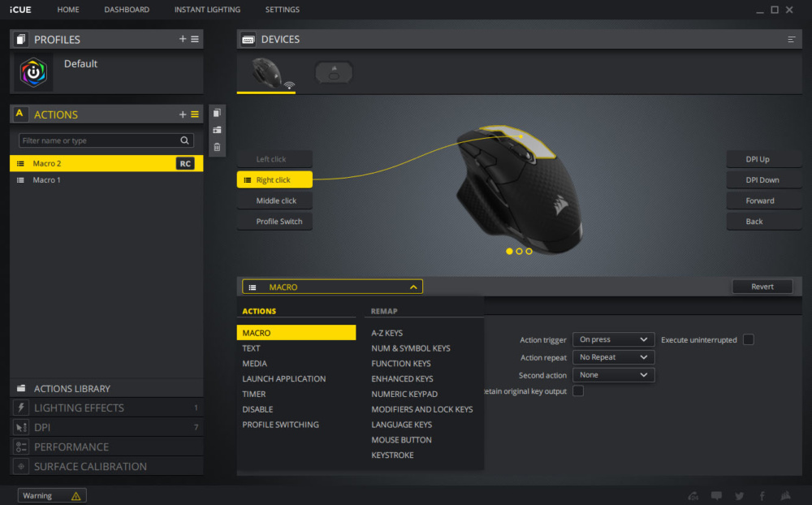This screenshot has width=812, height=505.
Task: Toggle Retain original key output checkbox
Action: 578,391
